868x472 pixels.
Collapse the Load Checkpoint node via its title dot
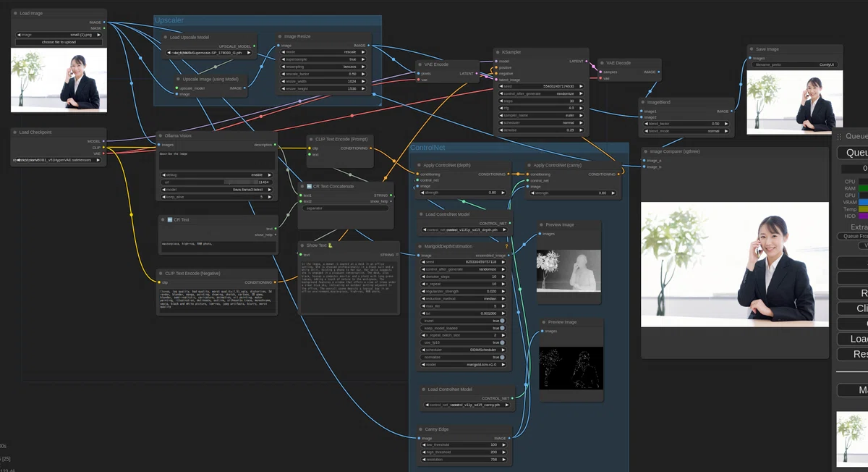point(15,132)
